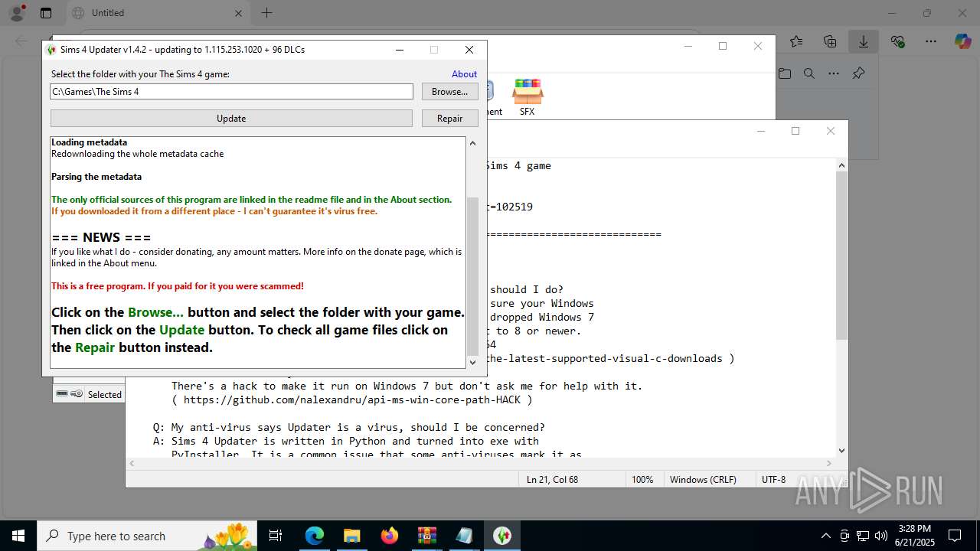
Task: Click the game folder path field
Action: [232, 92]
